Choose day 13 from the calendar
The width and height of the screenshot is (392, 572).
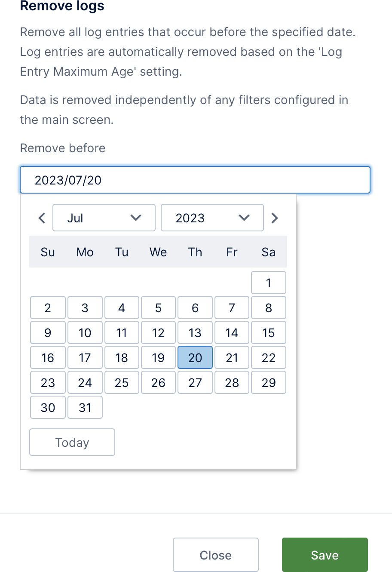click(195, 332)
